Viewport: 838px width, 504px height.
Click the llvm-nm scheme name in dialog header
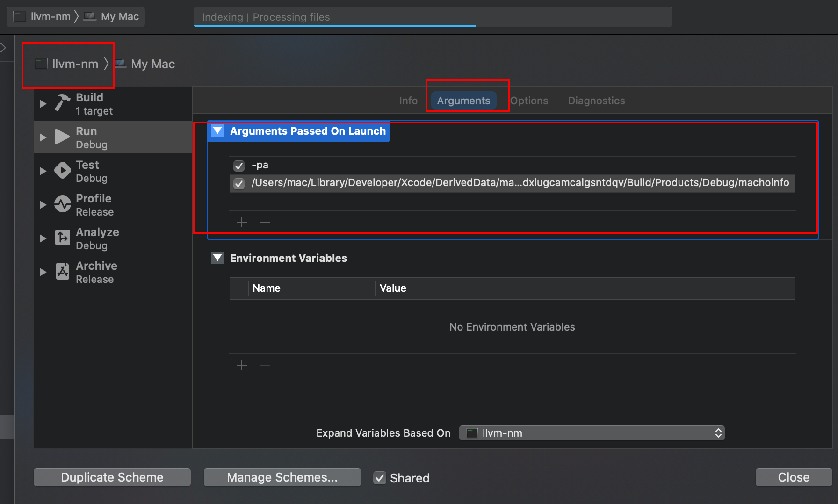coord(75,64)
